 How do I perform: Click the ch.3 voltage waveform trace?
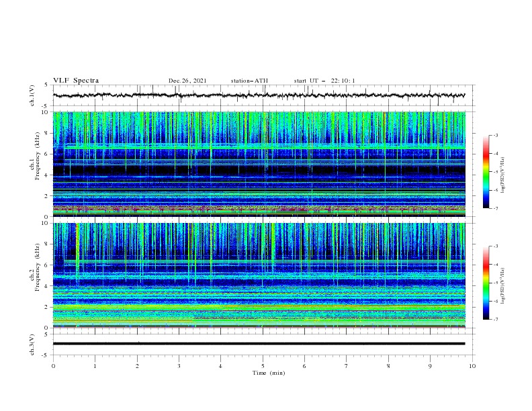point(259,344)
